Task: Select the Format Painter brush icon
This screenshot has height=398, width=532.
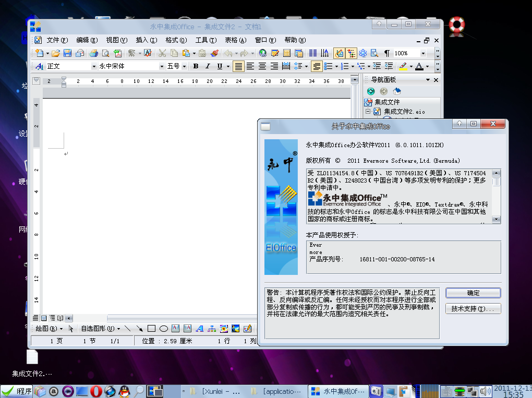Action: click(x=214, y=53)
